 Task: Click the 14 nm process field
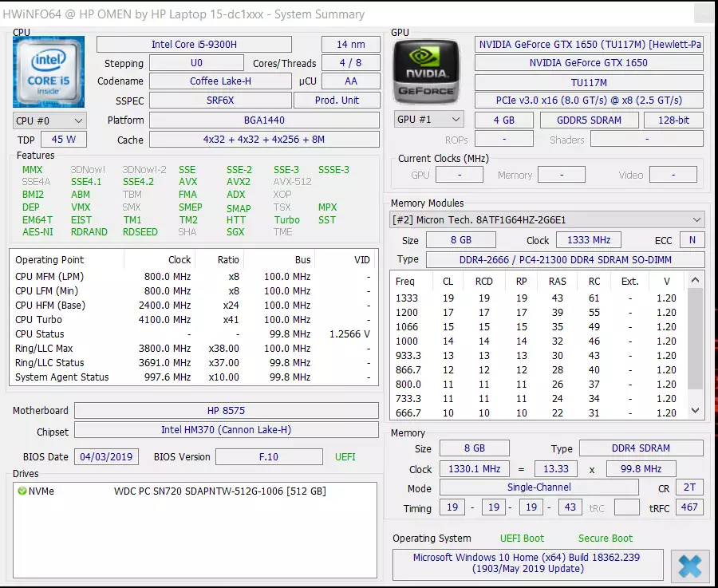point(351,45)
